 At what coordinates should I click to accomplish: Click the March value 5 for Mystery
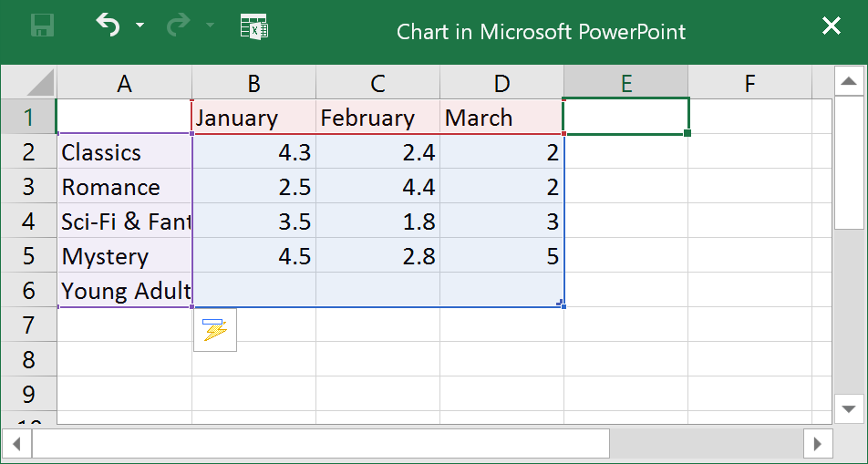click(502, 256)
